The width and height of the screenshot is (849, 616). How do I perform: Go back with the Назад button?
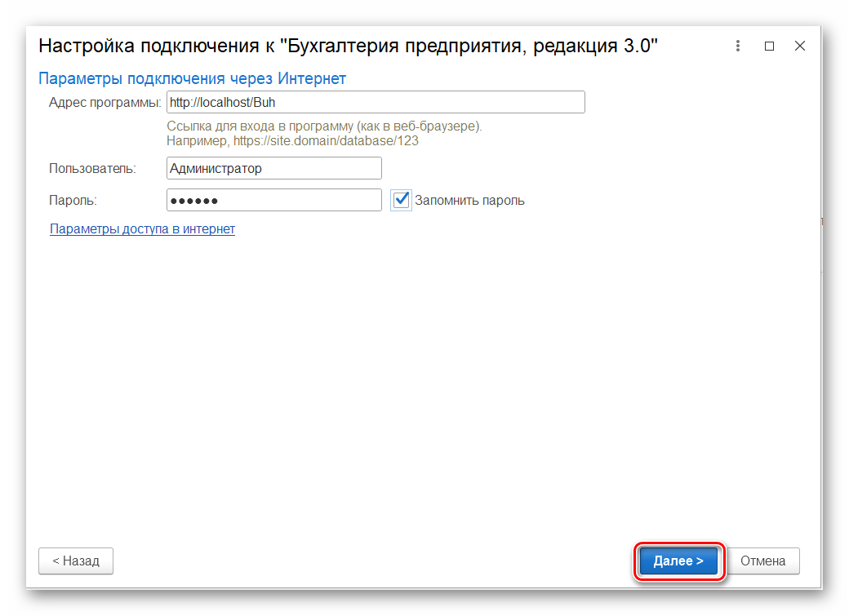click(x=76, y=561)
